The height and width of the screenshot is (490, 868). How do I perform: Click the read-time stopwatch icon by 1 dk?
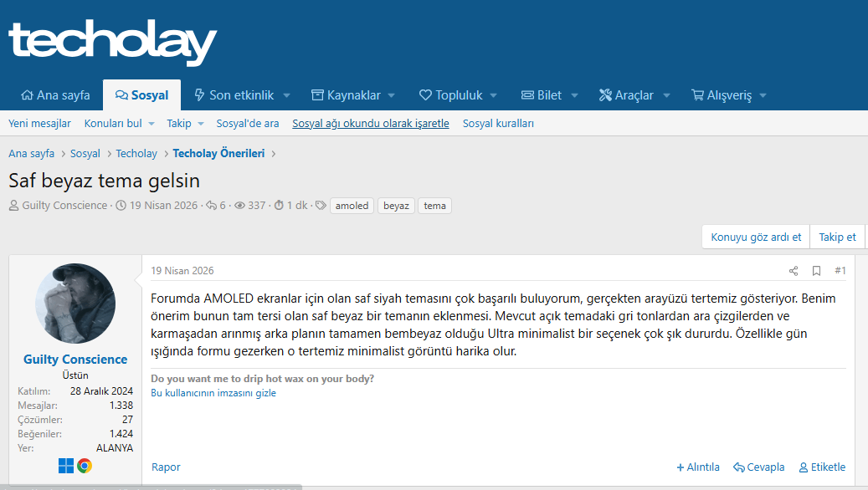click(279, 205)
